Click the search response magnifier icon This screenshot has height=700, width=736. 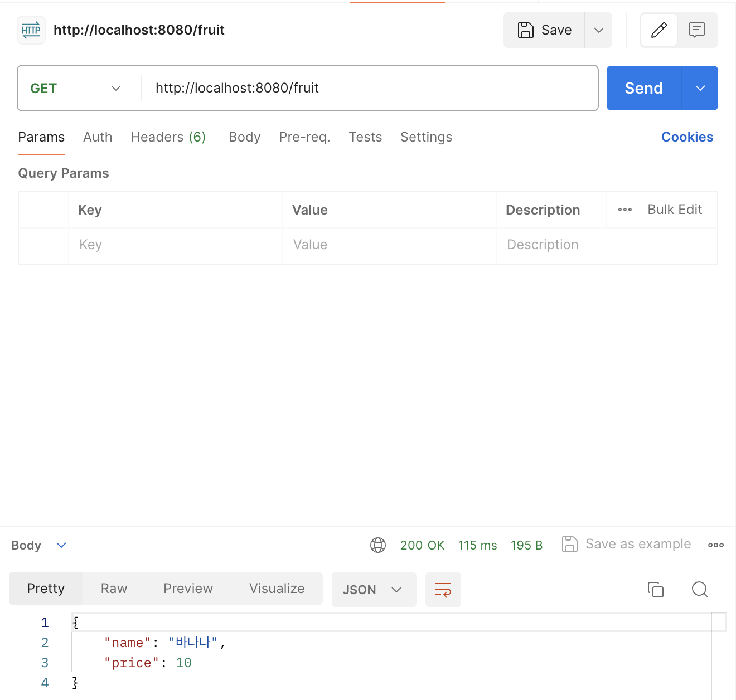point(700,589)
